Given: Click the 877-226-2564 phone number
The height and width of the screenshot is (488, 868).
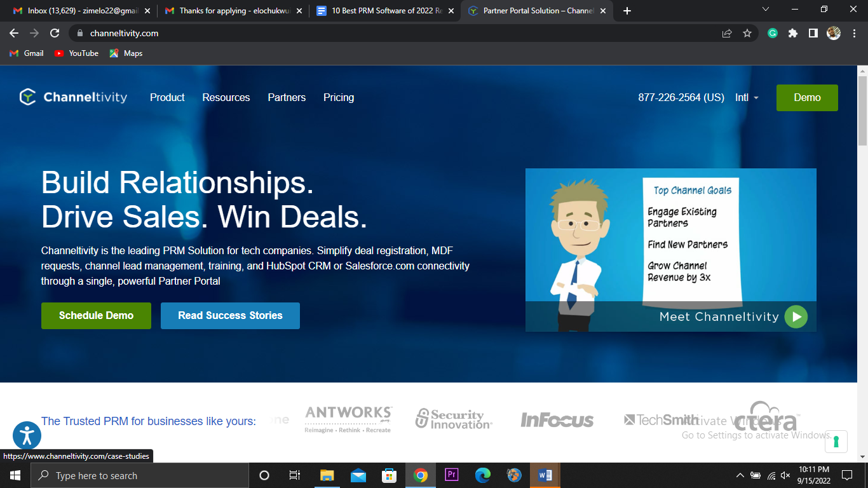Looking at the screenshot, I should (x=681, y=97).
